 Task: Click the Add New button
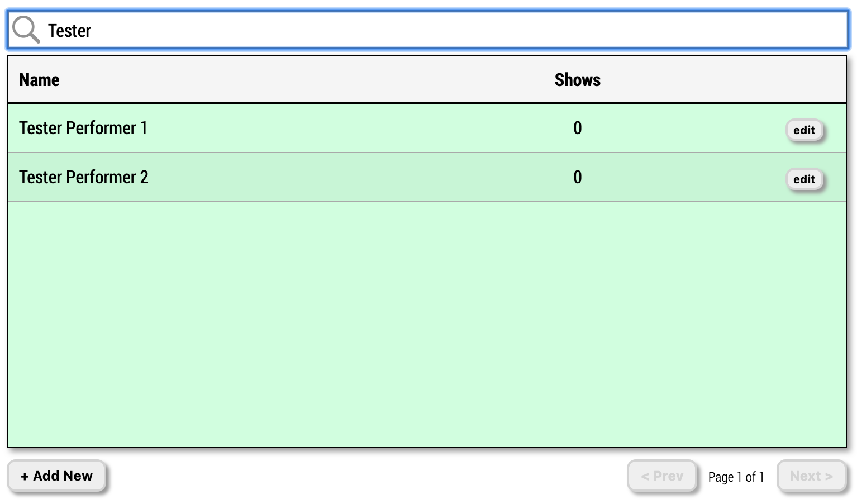coord(56,476)
